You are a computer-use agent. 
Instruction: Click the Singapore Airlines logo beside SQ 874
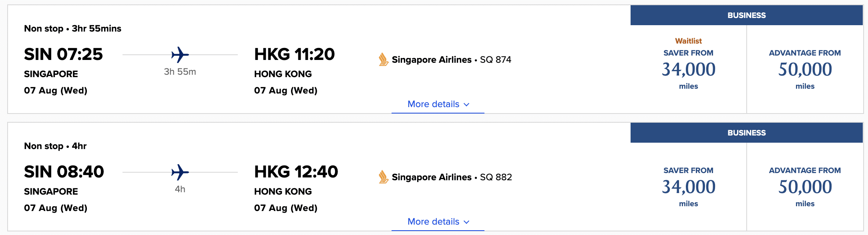(x=383, y=60)
